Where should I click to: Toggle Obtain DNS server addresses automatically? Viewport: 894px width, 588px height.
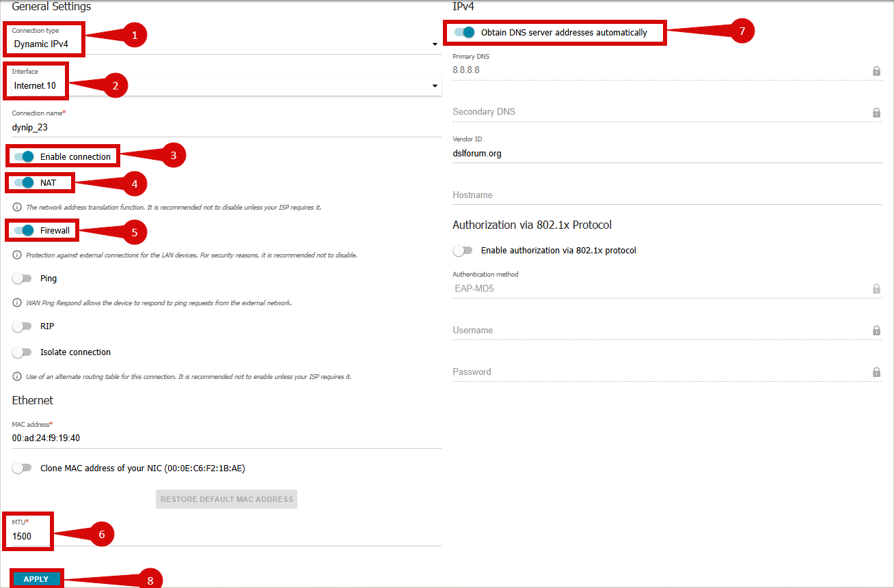pyautogui.click(x=464, y=32)
